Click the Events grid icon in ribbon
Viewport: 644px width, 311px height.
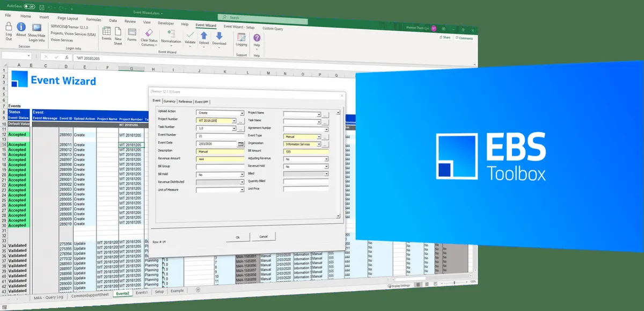(x=106, y=31)
